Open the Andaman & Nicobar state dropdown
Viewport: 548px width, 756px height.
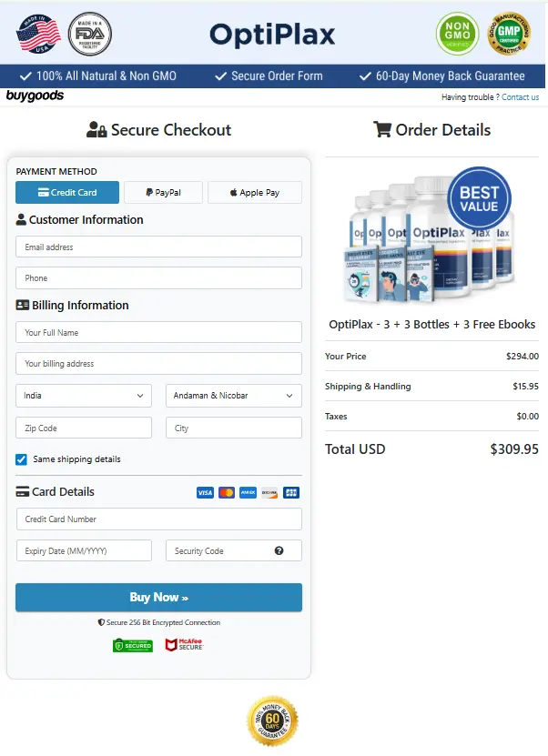(x=233, y=396)
